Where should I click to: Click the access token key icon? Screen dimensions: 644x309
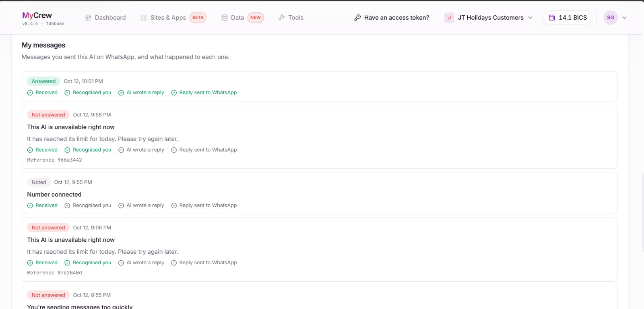point(357,18)
